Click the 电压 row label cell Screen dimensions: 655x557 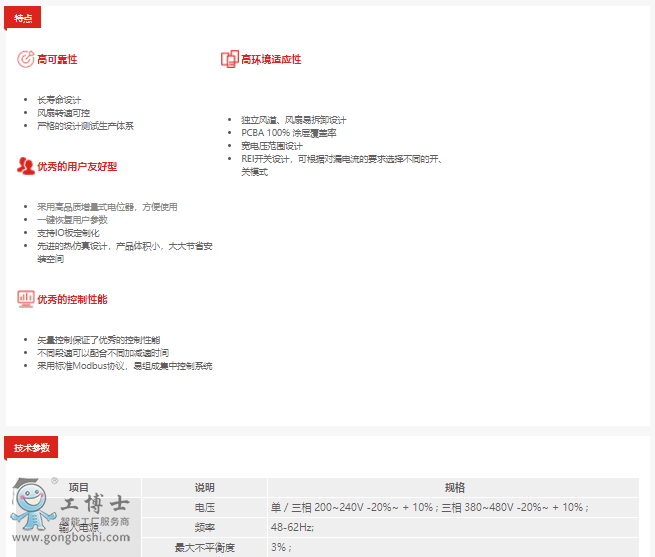[204, 507]
